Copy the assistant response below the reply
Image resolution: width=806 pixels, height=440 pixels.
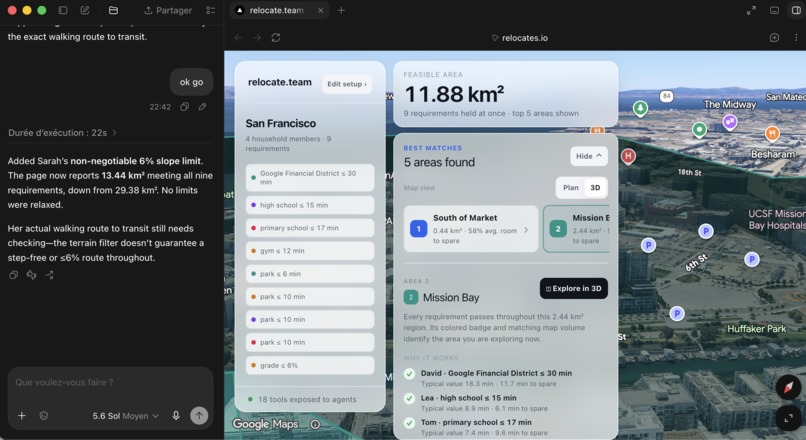13,275
